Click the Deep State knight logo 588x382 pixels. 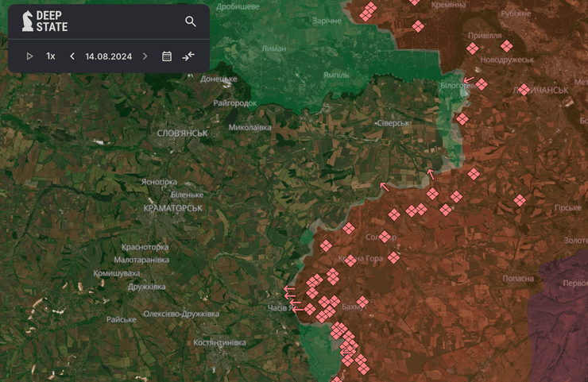click(25, 21)
